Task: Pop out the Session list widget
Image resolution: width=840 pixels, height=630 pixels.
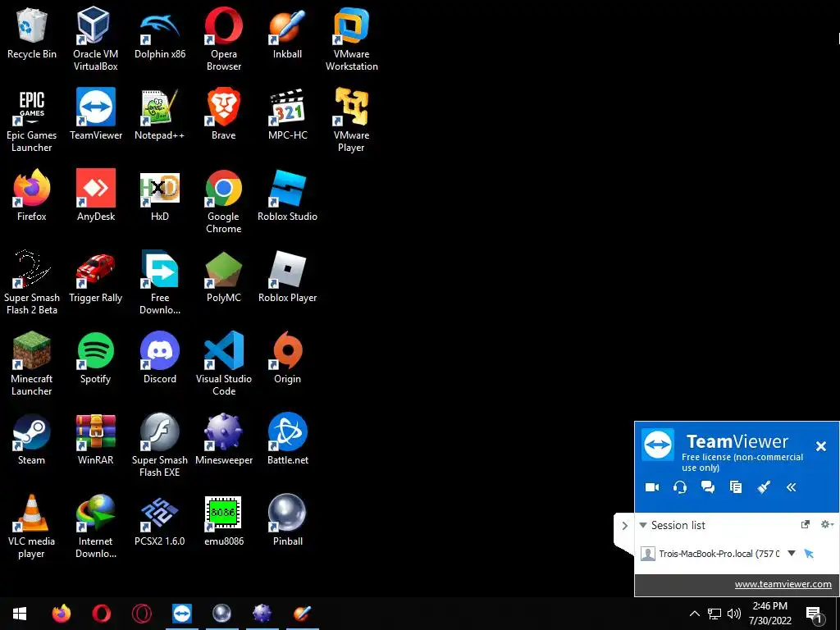Action: pyautogui.click(x=806, y=524)
